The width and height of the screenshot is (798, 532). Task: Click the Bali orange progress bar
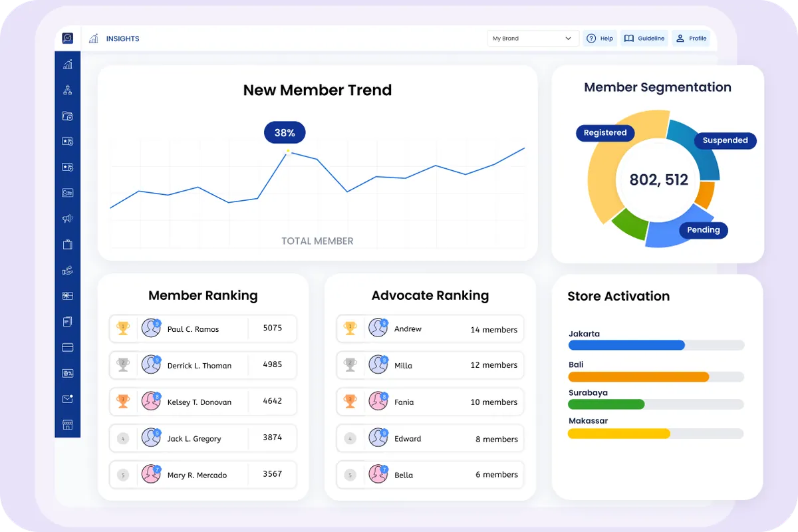638,376
